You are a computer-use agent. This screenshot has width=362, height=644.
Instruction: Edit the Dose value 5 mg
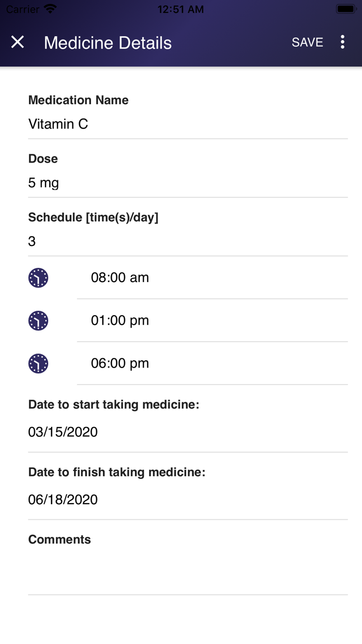click(43, 183)
